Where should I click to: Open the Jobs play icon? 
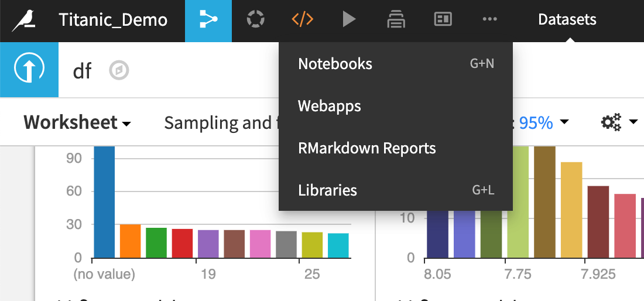point(349,20)
